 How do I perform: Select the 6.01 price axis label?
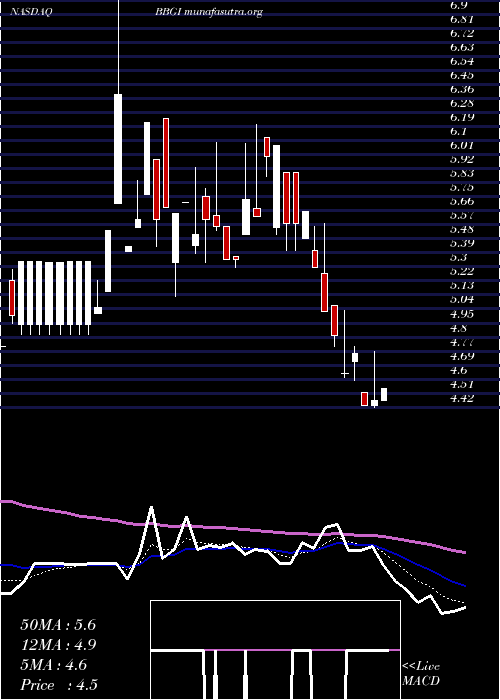coord(462,146)
